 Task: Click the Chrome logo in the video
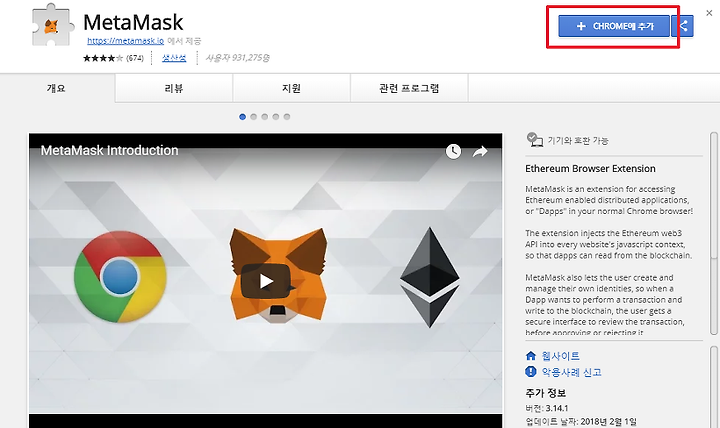(x=120, y=277)
